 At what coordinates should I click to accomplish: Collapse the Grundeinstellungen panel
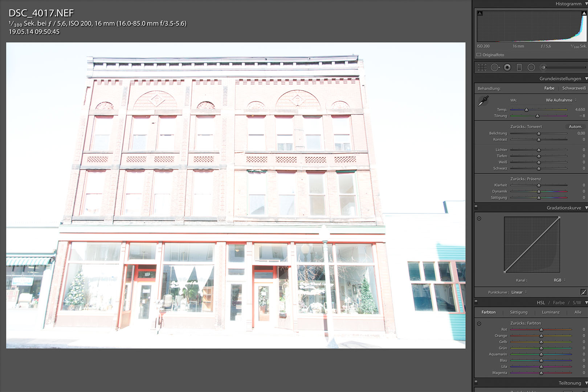pyautogui.click(x=586, y=79)
